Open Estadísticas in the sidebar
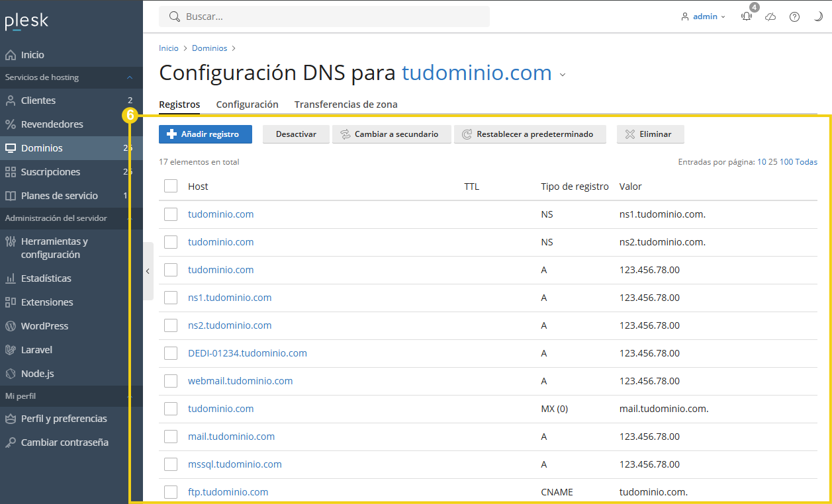The width and height of the screenshot is (832, 504). coord(71,278)
